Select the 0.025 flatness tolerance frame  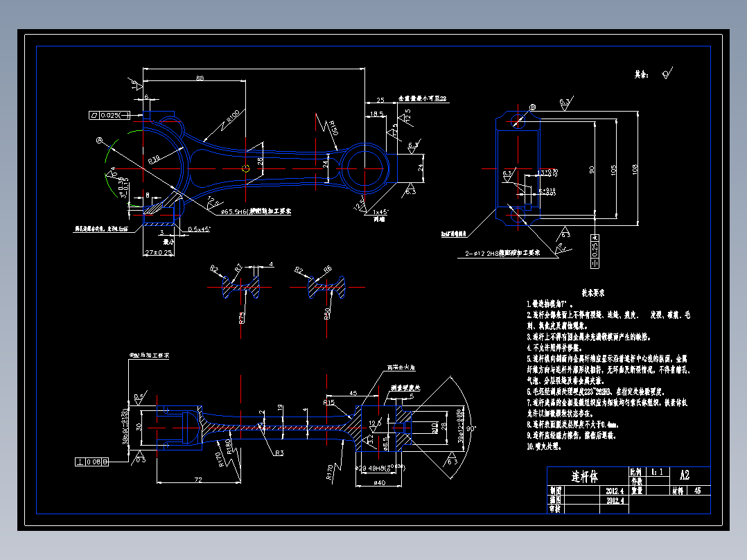(x=109, y=115)
